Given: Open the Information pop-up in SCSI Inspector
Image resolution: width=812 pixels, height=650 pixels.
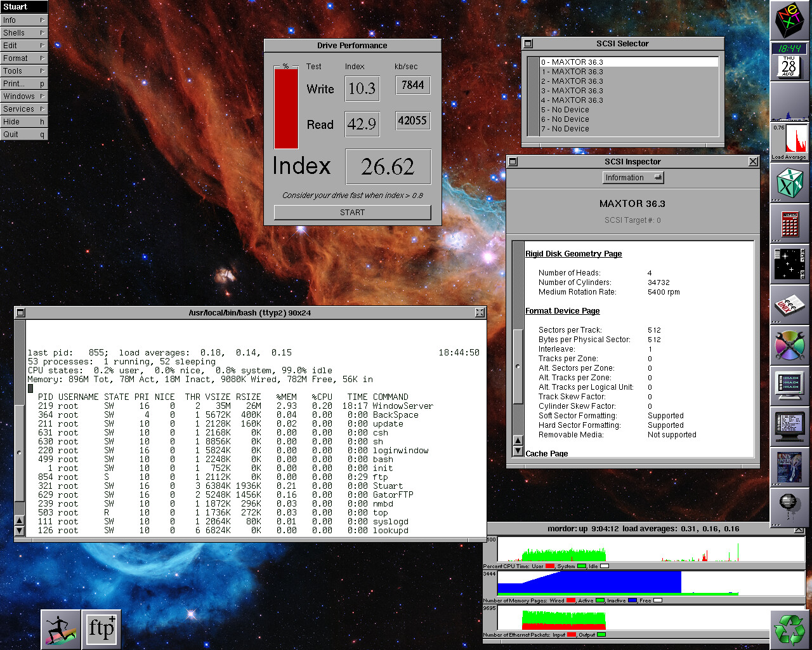Looking at the screenshot, I should click(632, 178).
